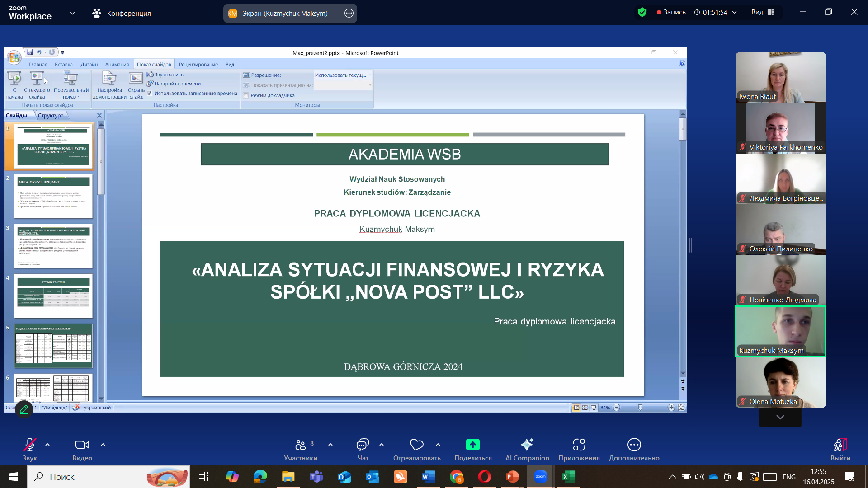The width and height of the screenshot is (868, 488).
Task: Click the encryption shield status icon
Action: (x=642, y=13)
